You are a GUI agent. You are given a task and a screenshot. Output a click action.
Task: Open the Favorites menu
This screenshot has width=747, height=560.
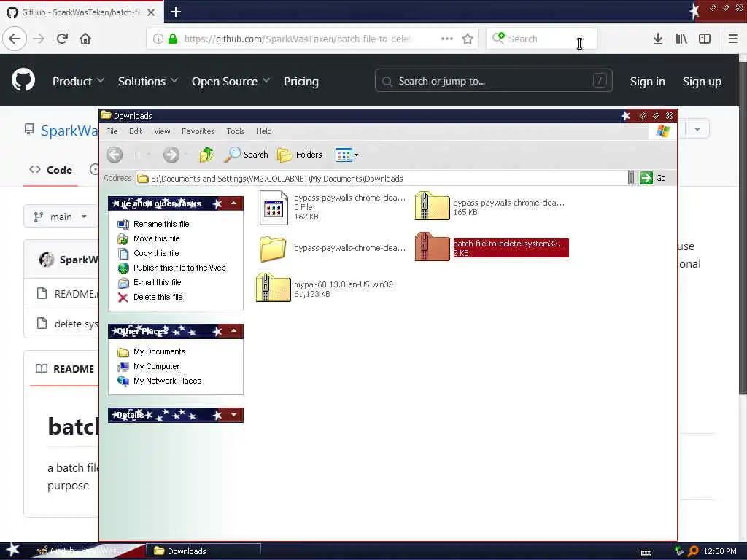[198, 131]
